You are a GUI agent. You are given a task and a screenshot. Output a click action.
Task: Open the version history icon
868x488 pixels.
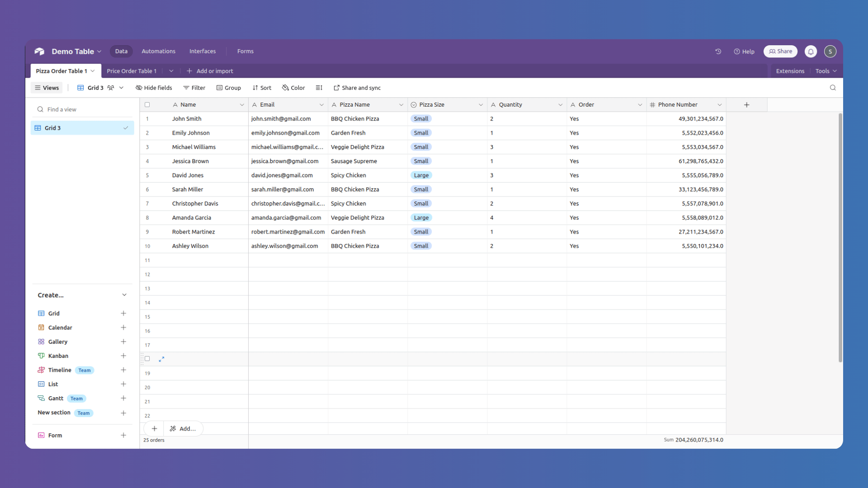click(718, 52)
